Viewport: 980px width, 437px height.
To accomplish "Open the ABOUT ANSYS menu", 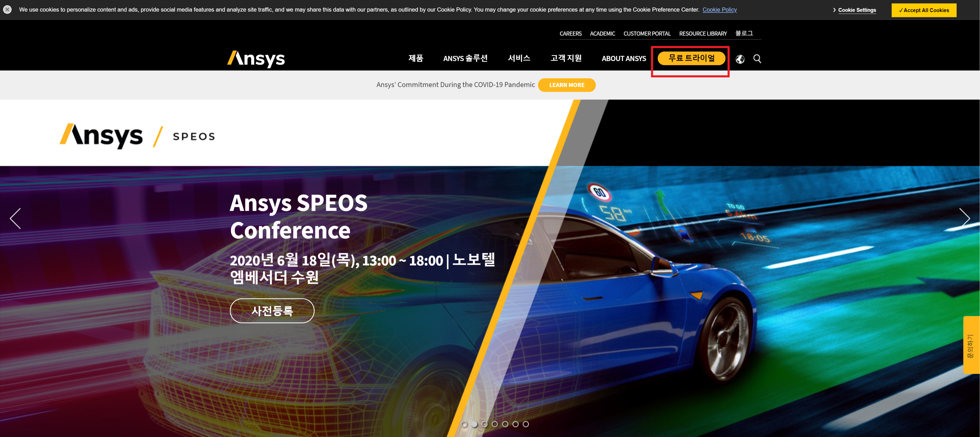I will [x=624, y=59].
